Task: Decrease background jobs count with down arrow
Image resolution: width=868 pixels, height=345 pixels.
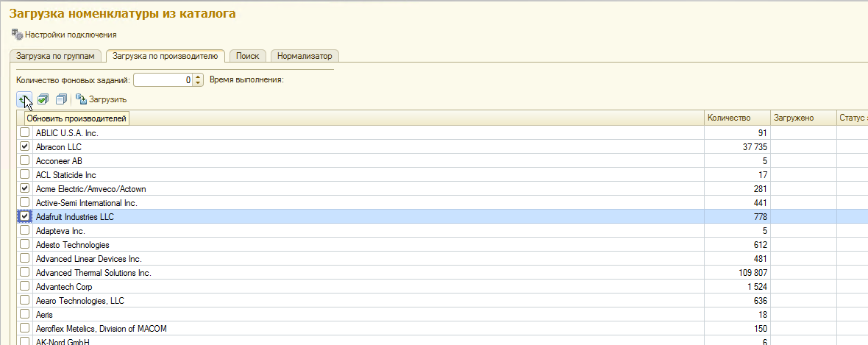Action: [197, 83]
